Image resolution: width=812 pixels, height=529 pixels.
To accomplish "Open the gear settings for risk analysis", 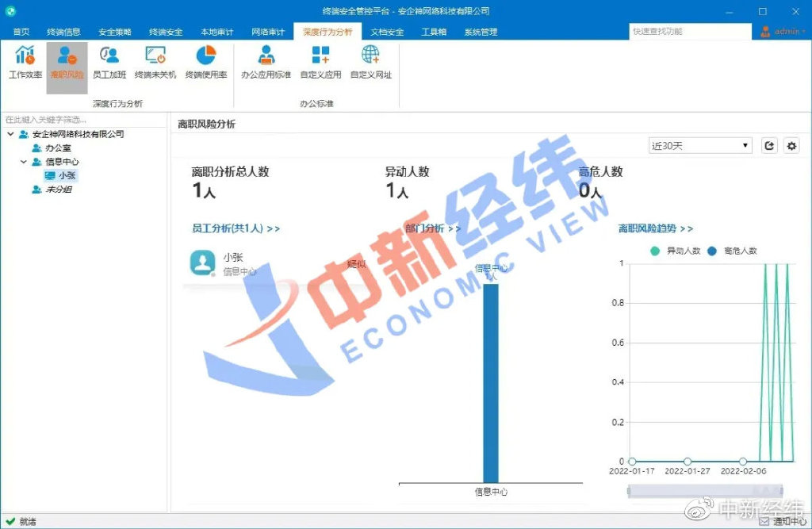I will pyautogui.click(x=791, y=146).
